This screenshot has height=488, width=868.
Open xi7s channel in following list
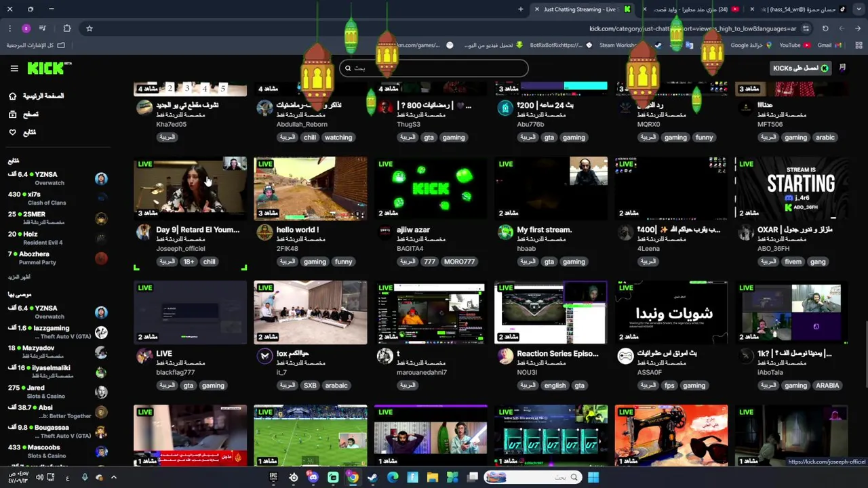point(58,199)
